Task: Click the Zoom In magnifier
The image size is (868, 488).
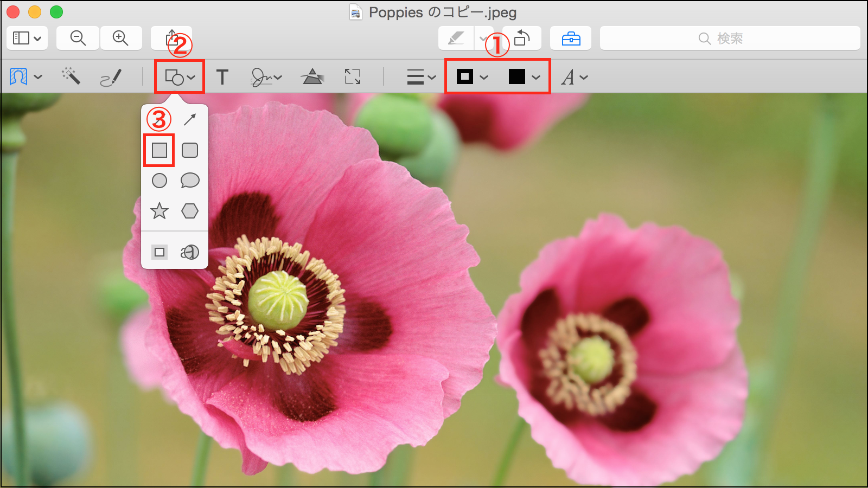Action: [x=120, y=38]
